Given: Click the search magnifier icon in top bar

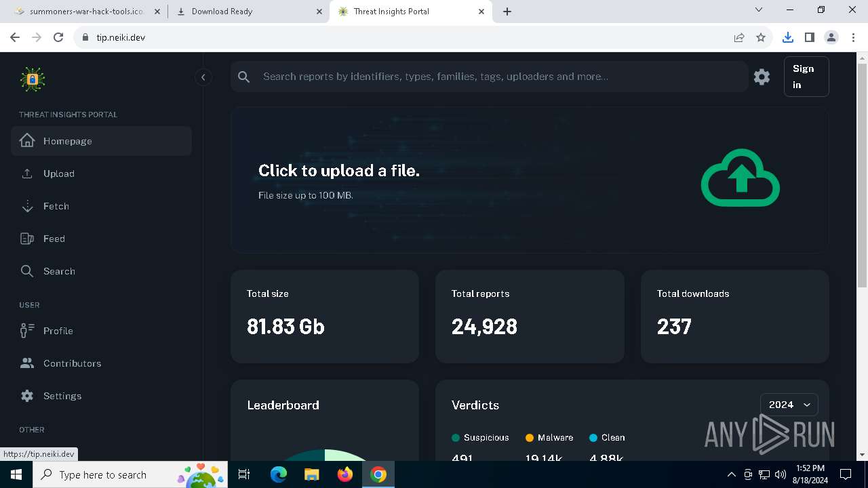Looking at the screenshot, I should coord(244,77).
